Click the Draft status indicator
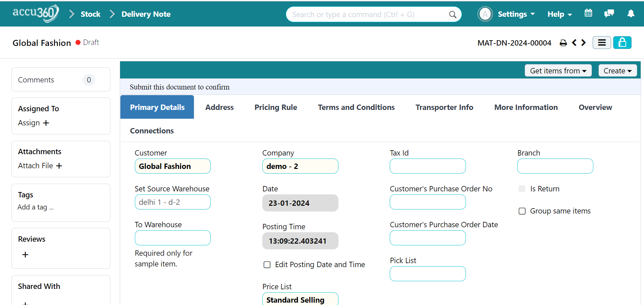The height and width of the screenshot is (305, 644). click(x=87, y=42)
